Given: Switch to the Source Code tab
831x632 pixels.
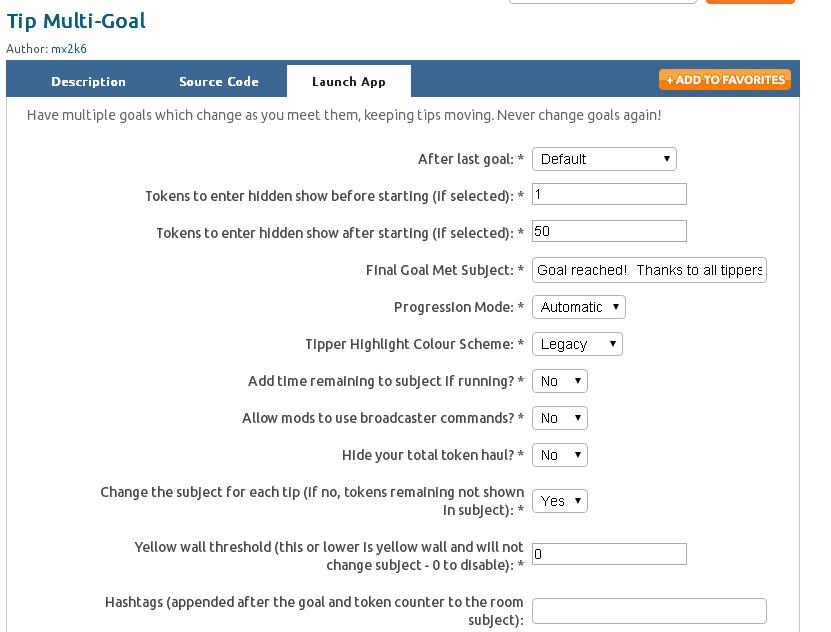Looking at the screenshot, I should [219, 82].
